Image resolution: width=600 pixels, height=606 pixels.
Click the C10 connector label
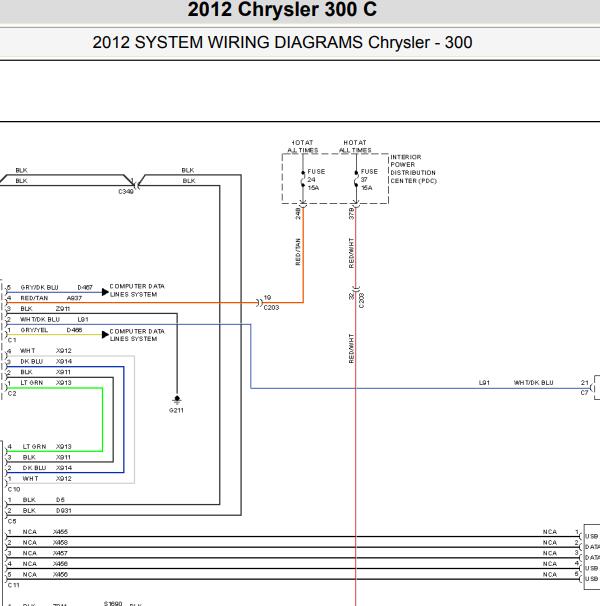coord(14,489)
